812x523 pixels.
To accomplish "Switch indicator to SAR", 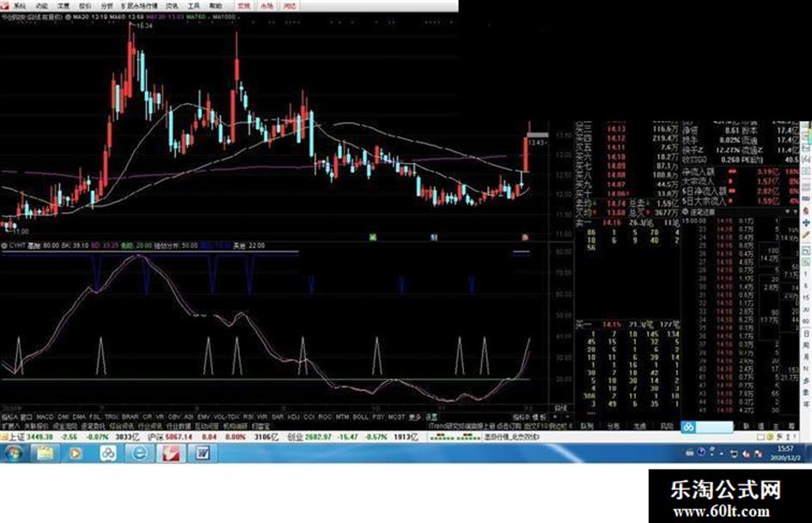I will (278, 417).
